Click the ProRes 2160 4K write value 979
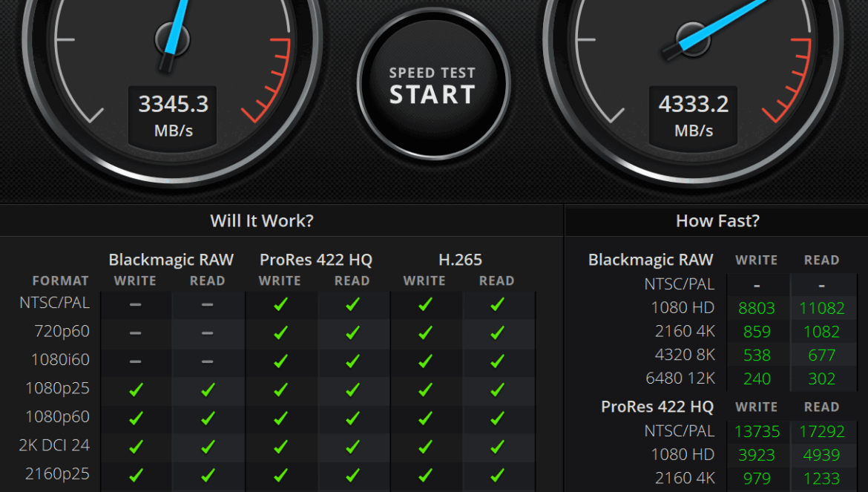The image size is (868, 492). point(757,479)
